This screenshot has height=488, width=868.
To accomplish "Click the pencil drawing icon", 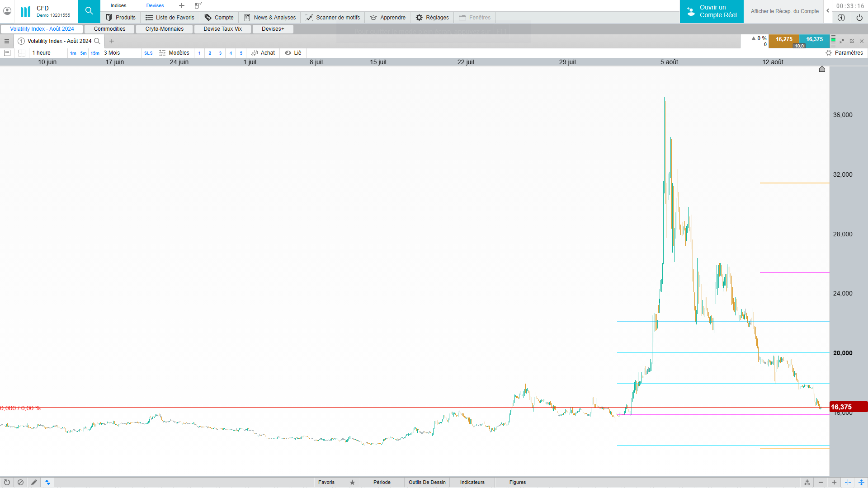I will click(x=34, y=482).
